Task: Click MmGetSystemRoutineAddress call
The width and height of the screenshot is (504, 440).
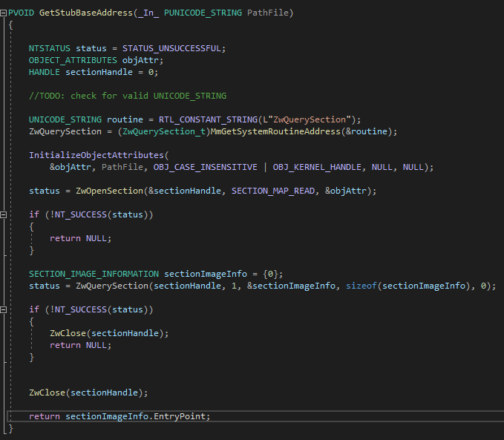Action: pyautogui.click(x=275, y=132)
